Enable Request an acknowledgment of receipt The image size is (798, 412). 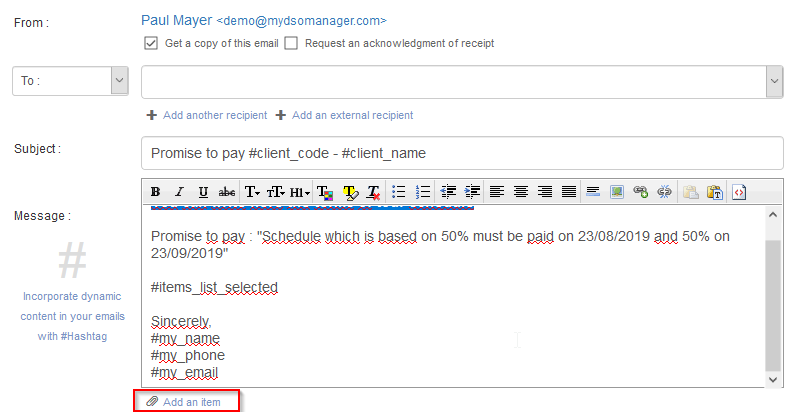point(291,43)
